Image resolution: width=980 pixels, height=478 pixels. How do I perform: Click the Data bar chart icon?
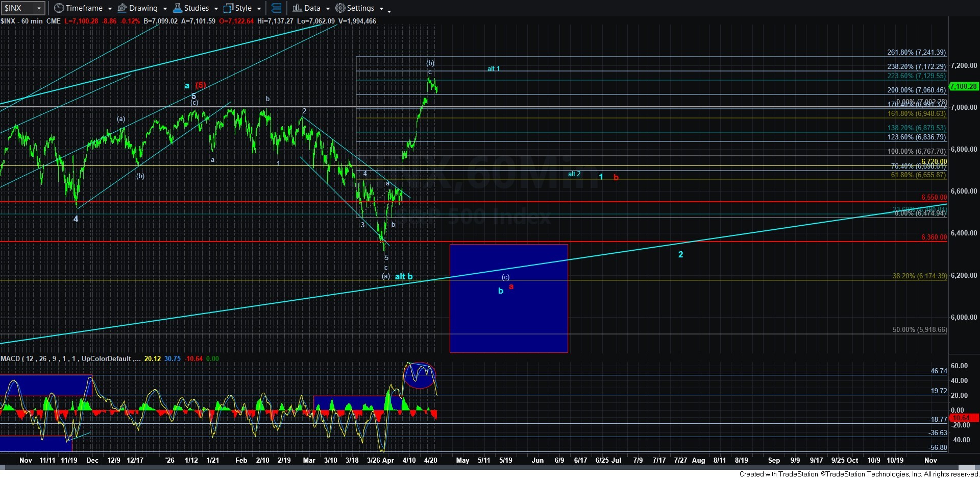coord(297,8)
